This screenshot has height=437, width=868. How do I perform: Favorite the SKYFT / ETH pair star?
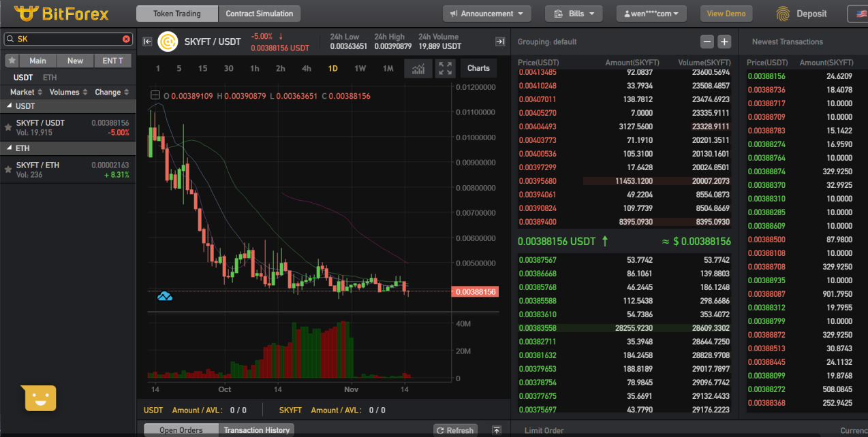point(8,169)
